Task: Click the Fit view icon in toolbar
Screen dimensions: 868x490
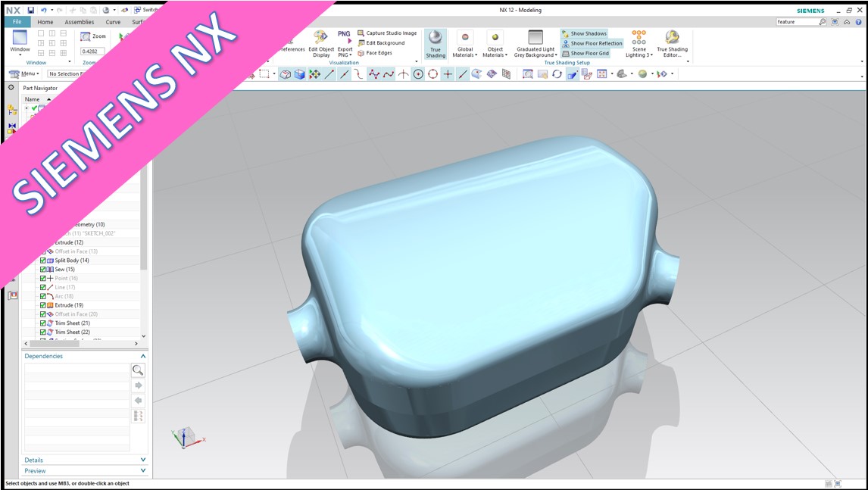Action: coord(601,73)
